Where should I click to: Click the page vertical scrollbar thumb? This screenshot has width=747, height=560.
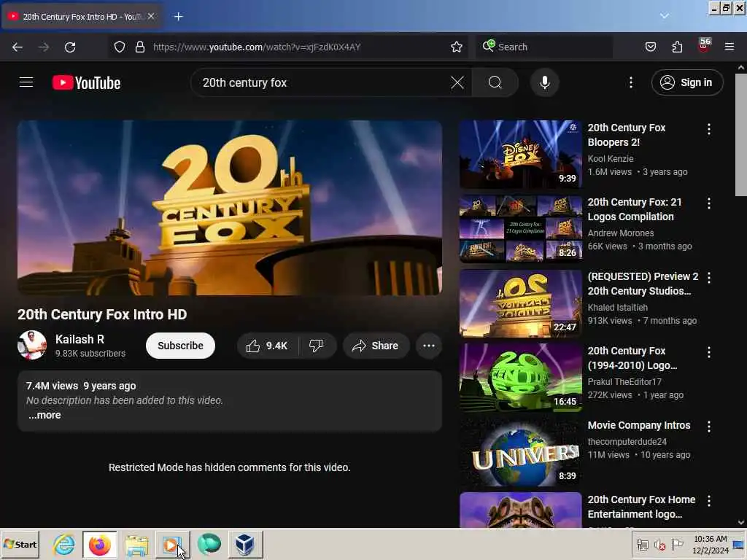741,135
